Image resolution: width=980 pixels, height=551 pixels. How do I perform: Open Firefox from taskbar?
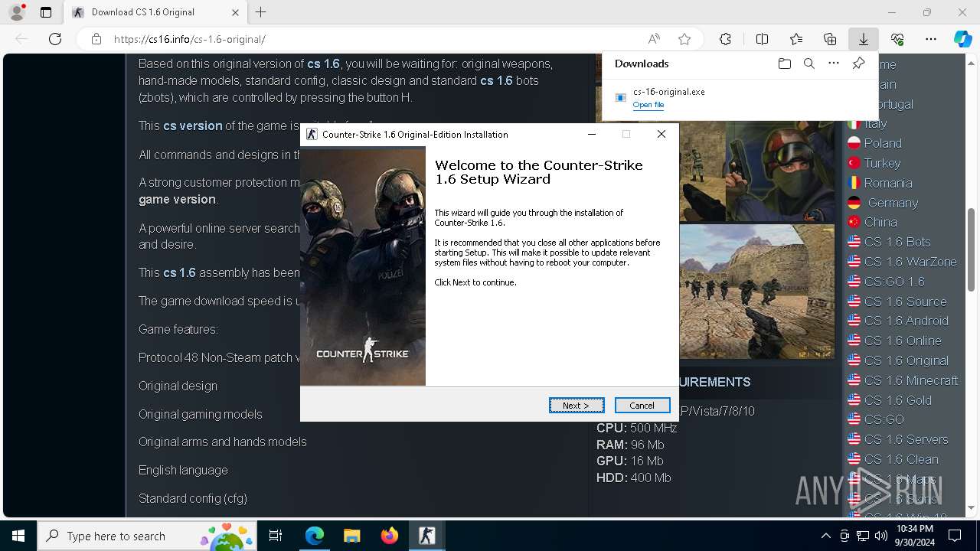point(390,536)
